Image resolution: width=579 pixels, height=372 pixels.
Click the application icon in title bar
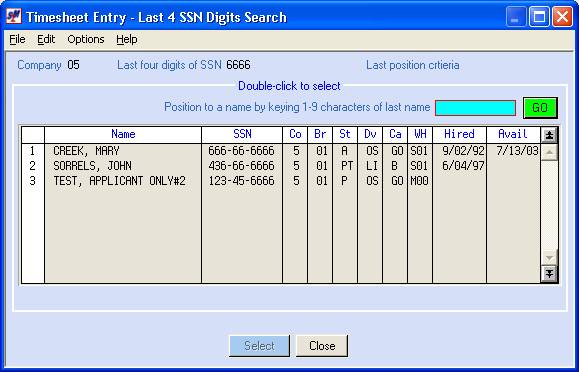[x=14, y=17]
